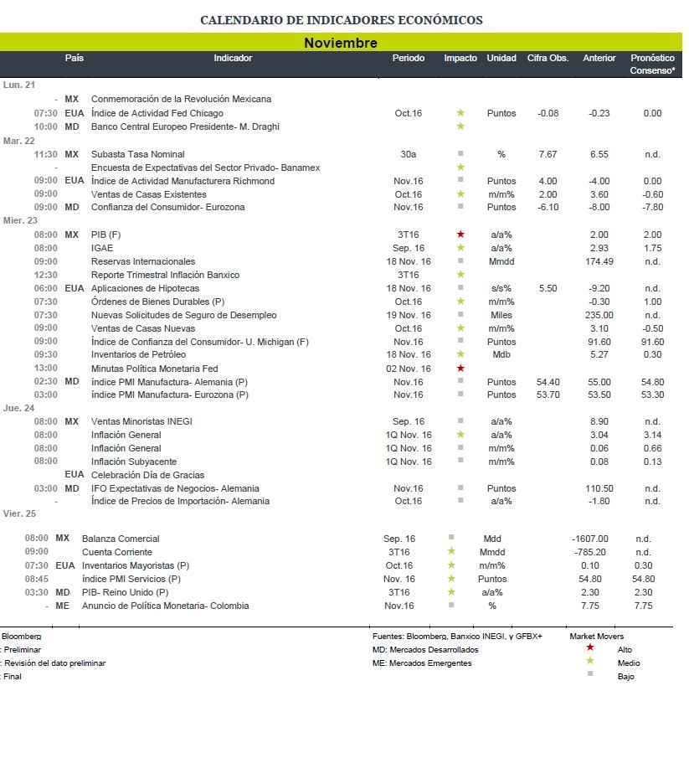This screenshot has width=689, height=784.
Task: Click Cifra Obs. value 7.67
Action: tap(548, 154)
